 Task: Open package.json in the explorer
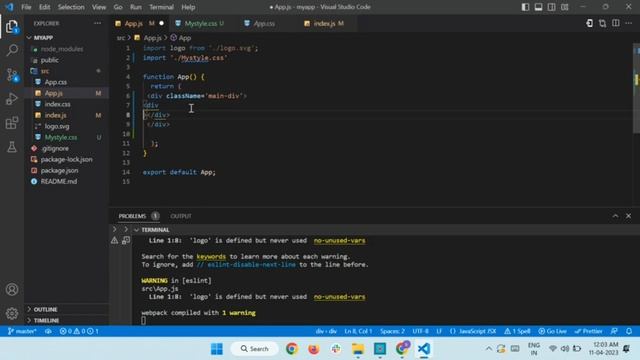click(x=59, y=170)
